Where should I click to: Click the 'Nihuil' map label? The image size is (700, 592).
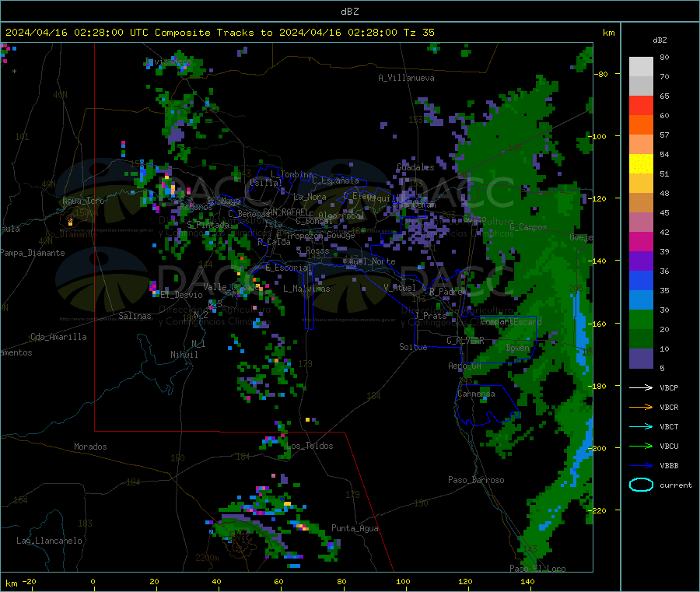click(x=184, y=355)
